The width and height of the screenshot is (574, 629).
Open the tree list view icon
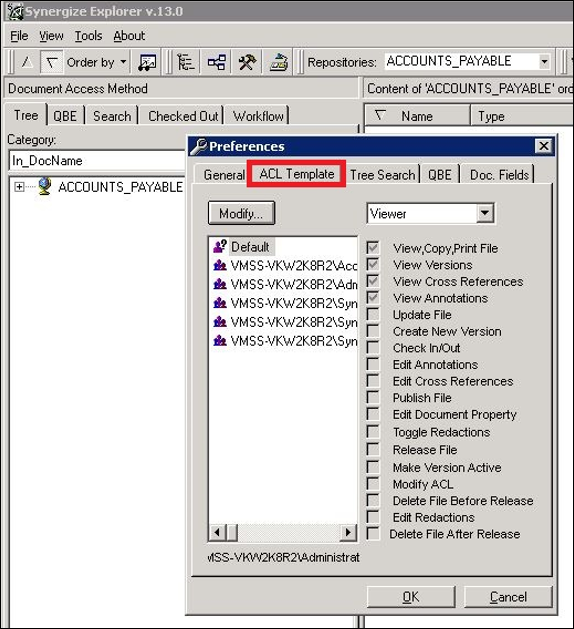tap(186, 62)
